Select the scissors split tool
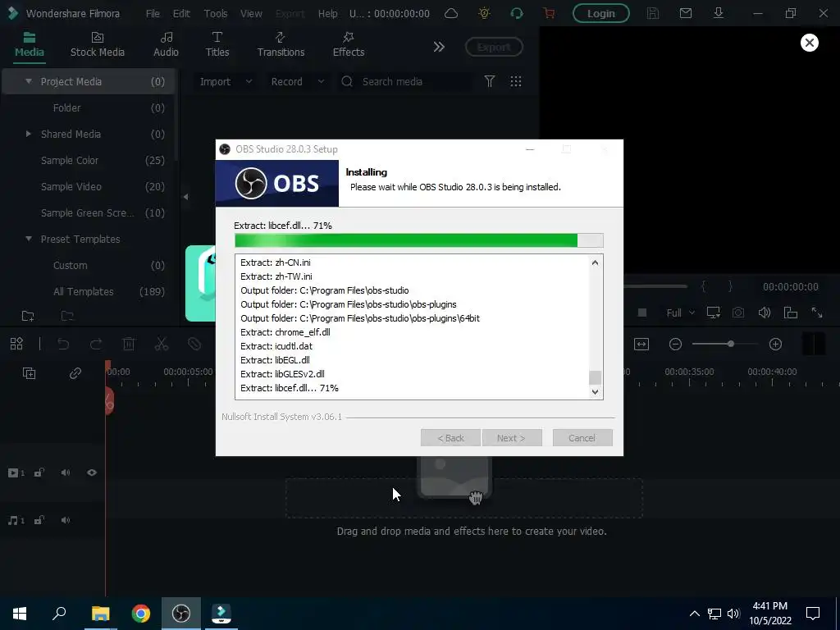Viewport: 840px width, 630px height. (x=162, y=344)
